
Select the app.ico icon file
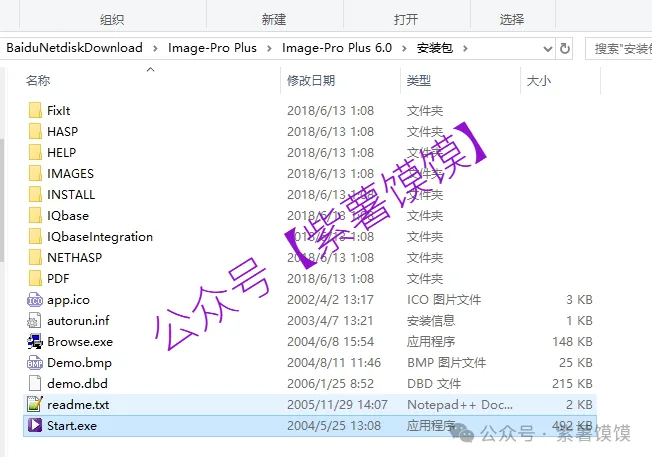pos(34,300)
